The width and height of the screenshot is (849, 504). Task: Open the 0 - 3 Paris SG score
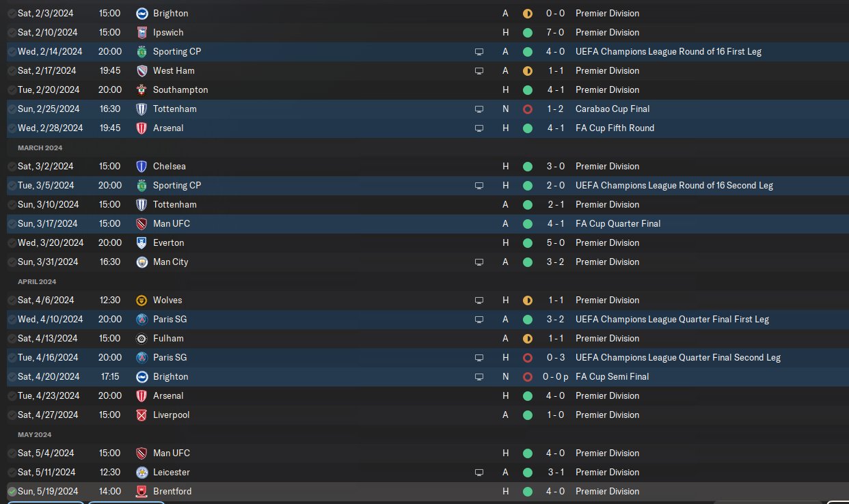[554, 357]
